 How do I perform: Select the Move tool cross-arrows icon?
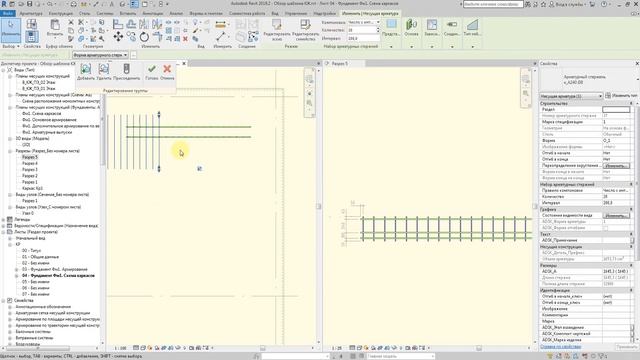[118, 37]
